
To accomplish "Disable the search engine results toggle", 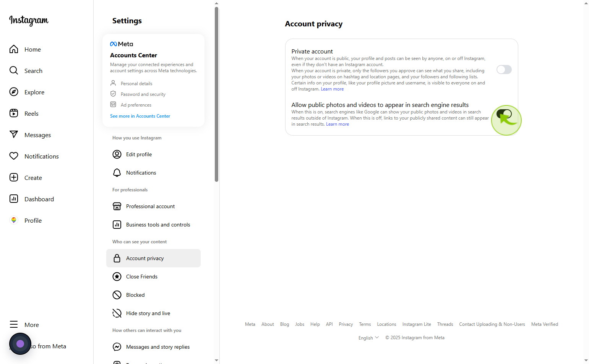I will pyautogui.click(x=504, y=114).
